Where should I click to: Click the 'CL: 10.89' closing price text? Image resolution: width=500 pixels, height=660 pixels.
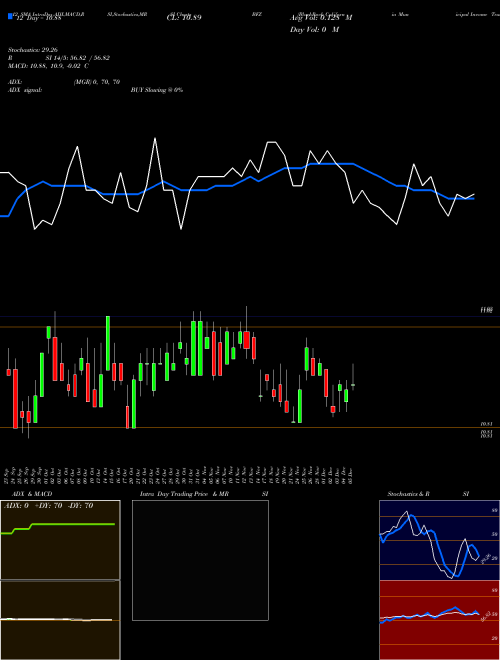[x=184, y=18]
